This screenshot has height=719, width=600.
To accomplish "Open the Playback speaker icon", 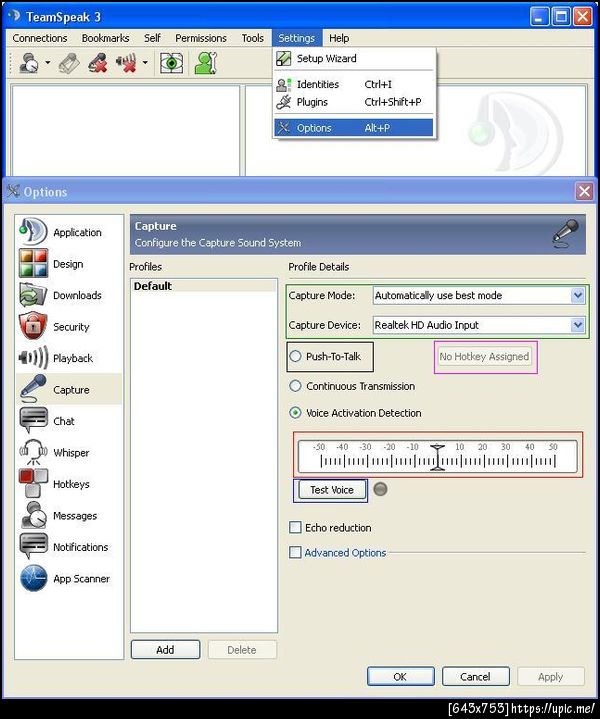I will (x=33, y=358).
